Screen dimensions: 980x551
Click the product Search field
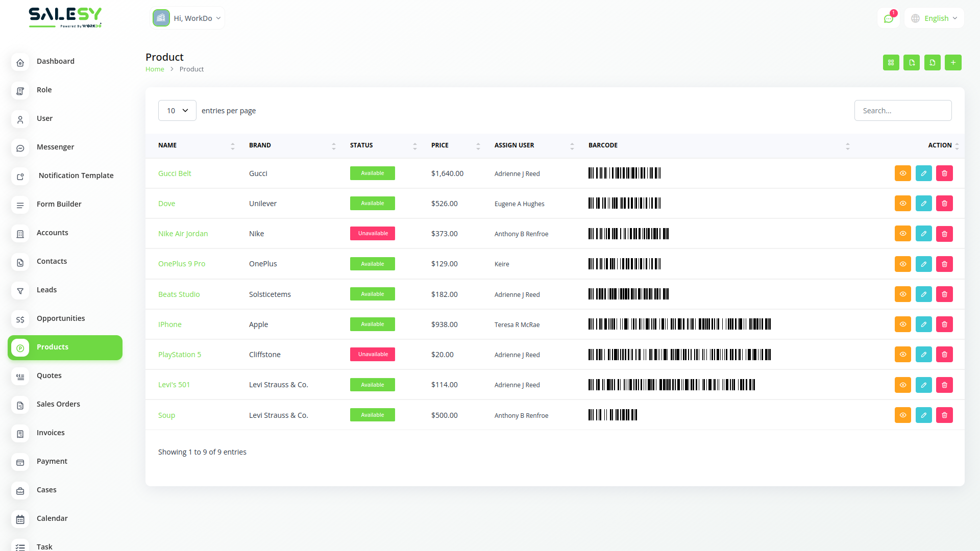[x=902, y=111]
